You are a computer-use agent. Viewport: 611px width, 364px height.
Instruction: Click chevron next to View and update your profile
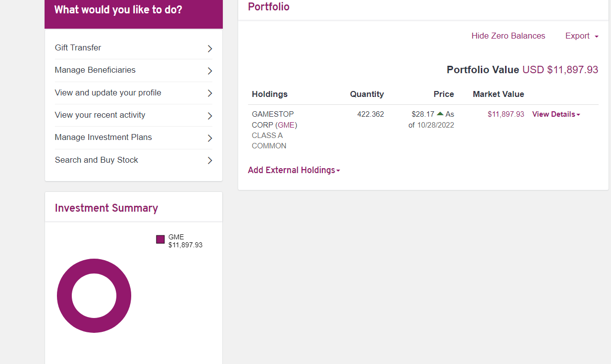(x=210, y=93)
